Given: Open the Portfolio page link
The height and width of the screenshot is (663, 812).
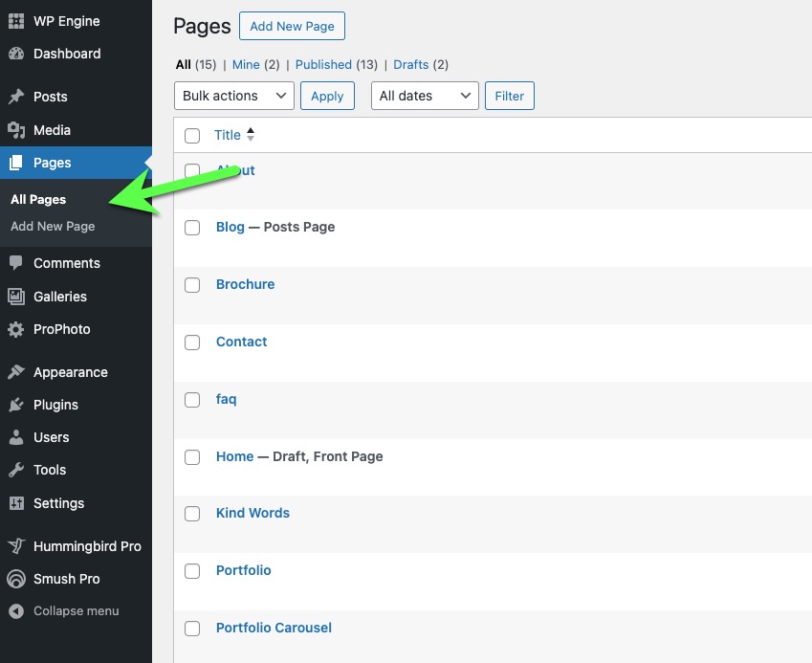Looking at the screenshot, I should tap(243, 570).
